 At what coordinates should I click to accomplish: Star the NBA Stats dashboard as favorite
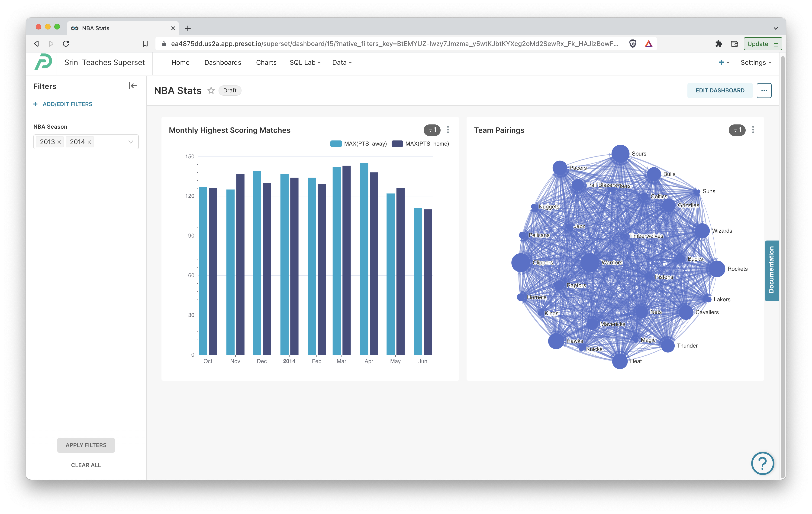pos(211,91)
